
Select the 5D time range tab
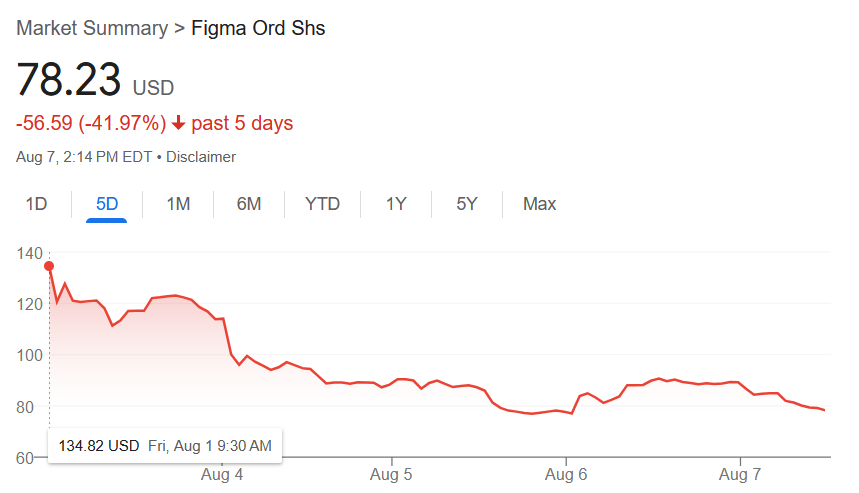[107, 204]
